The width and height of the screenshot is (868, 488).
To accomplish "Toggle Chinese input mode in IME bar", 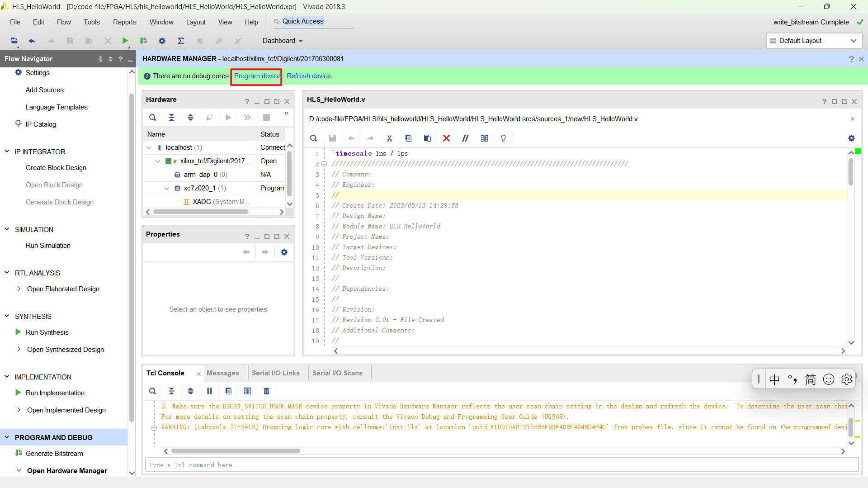I will coord(774,379).
